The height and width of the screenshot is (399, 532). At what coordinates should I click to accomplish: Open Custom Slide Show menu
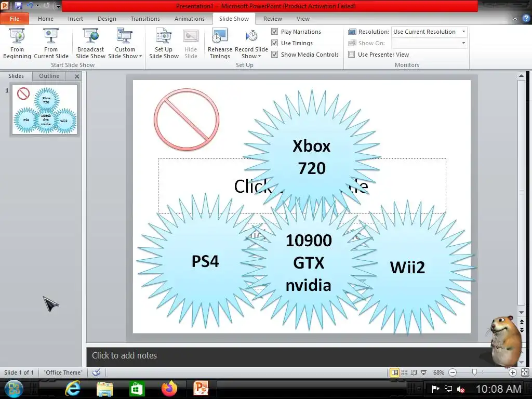(x=125, y=44)
